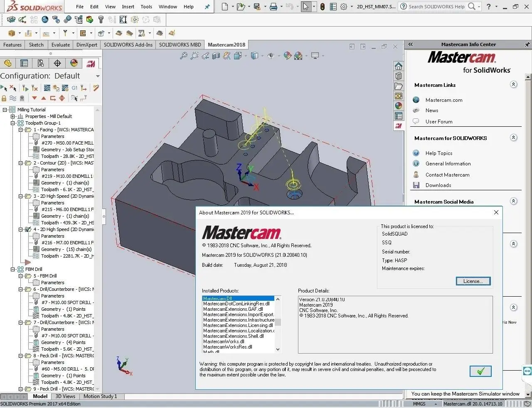Open the Mastercam.com link
Image resolution: width=532 pixels, height=408 pixels.
(x=444, y=100)
